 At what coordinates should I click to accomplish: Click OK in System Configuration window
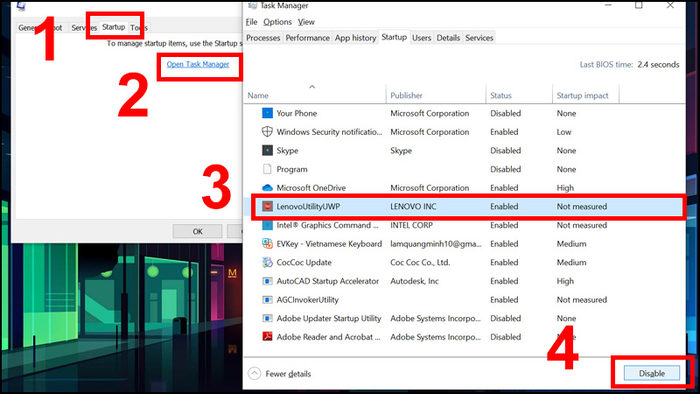pos(197,231)
